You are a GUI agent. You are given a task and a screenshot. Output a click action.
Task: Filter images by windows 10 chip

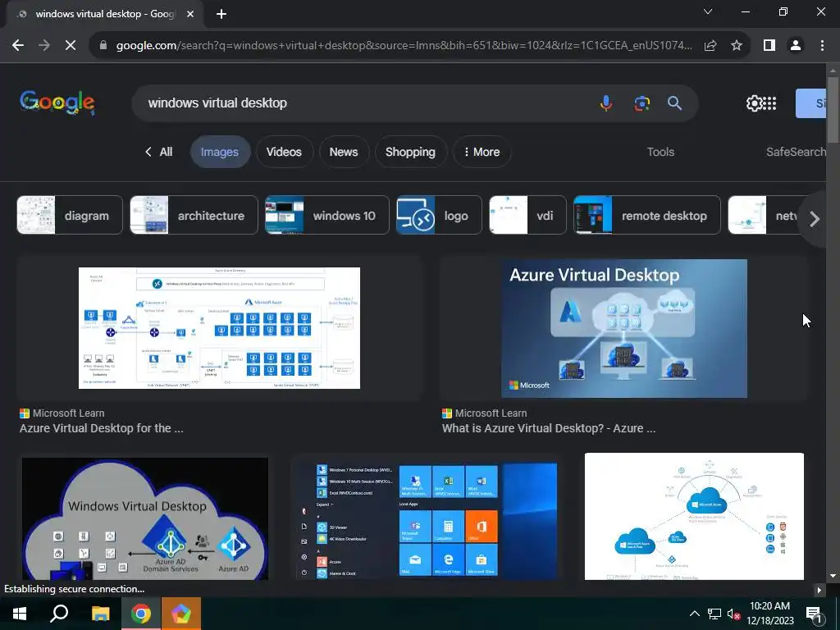pos(326,216)
